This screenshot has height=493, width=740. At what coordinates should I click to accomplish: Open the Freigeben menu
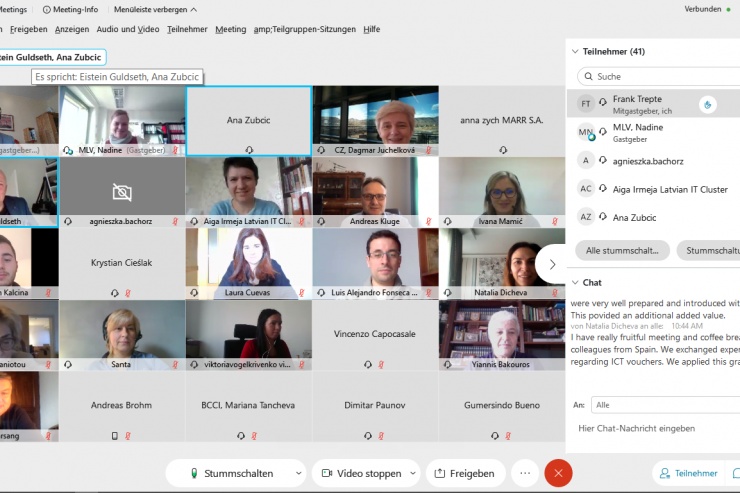(28, 29)
